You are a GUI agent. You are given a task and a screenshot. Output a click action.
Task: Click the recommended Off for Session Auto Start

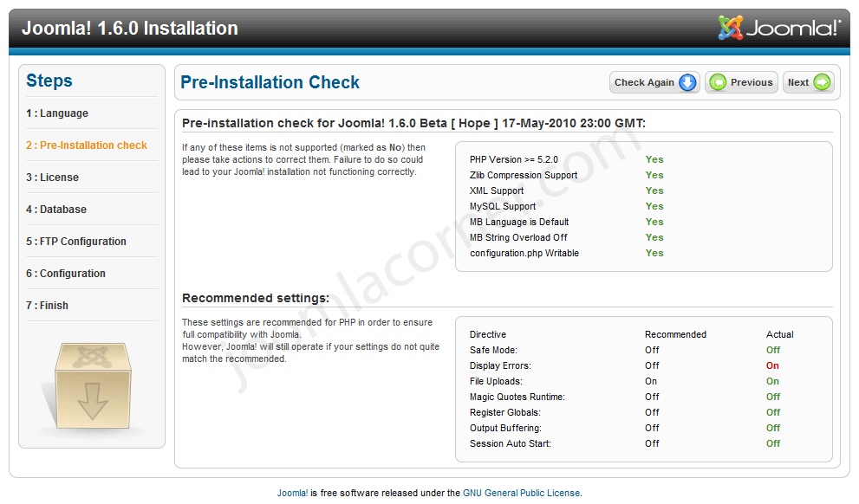tap(652, 443)
